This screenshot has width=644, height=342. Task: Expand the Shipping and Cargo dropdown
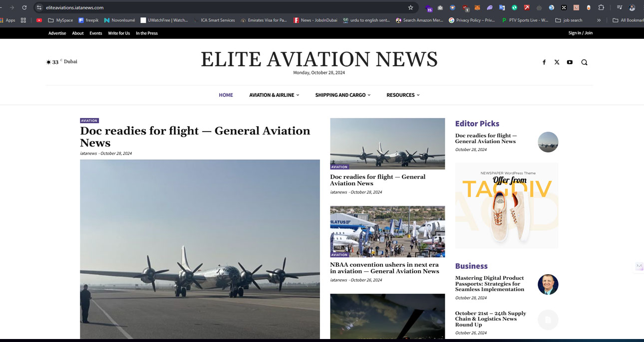pos(342,95)
